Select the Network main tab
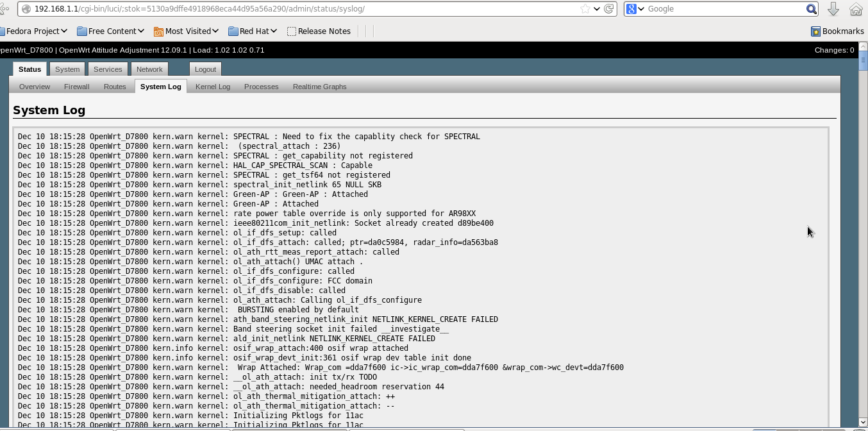The width and height of the screenshot is (868, 431). pos(149,69)
